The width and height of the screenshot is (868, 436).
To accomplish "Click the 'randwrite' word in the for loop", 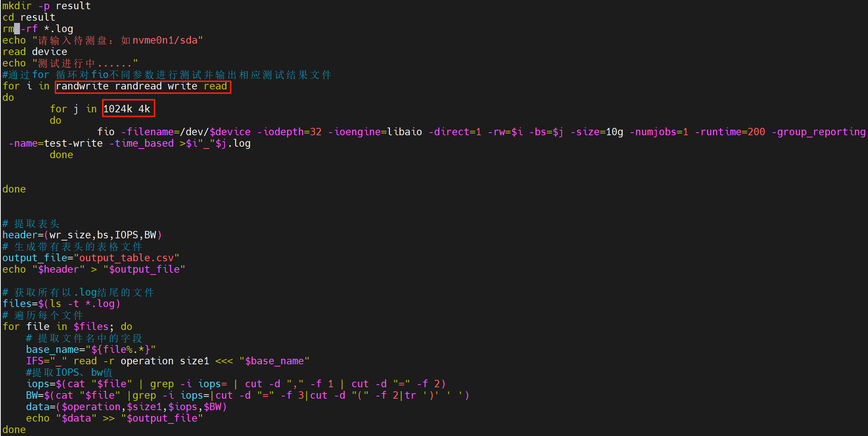I will 82,86.
